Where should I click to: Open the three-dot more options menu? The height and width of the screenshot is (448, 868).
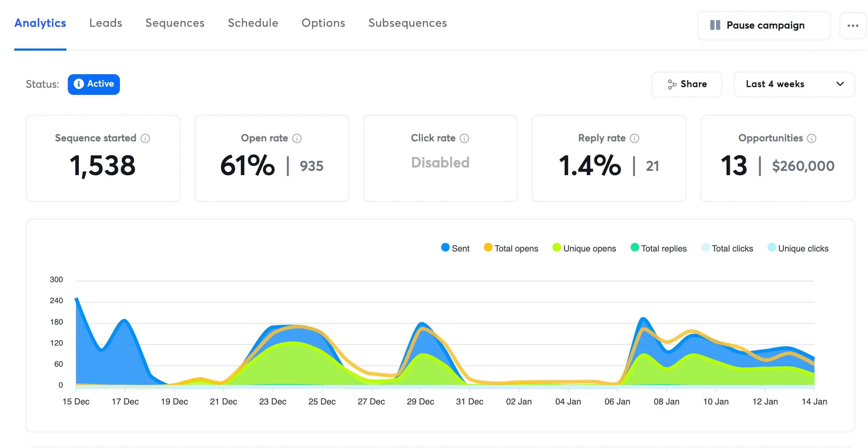[853, 25]
